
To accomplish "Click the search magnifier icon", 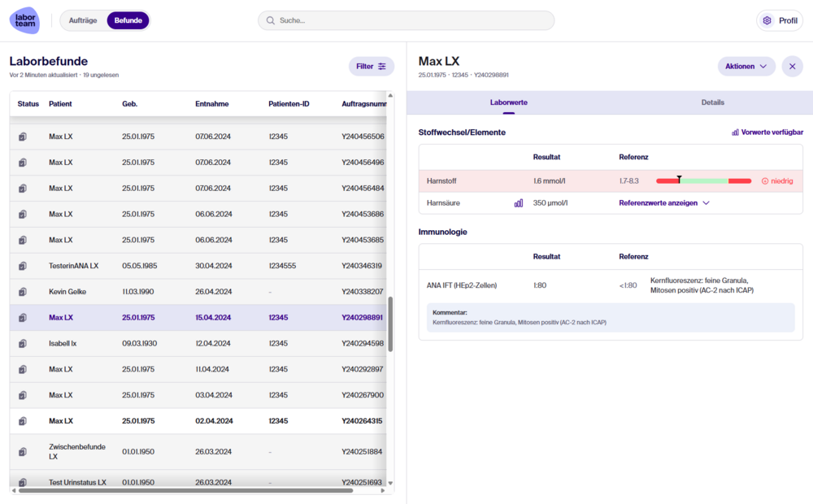I will tap(271, 20).
